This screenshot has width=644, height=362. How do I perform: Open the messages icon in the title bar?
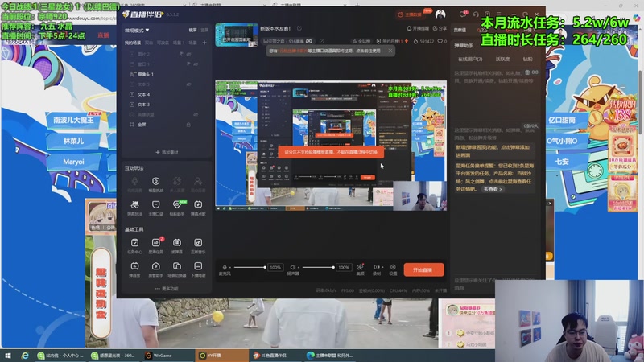pyautogui.click(x=463, y=14)
